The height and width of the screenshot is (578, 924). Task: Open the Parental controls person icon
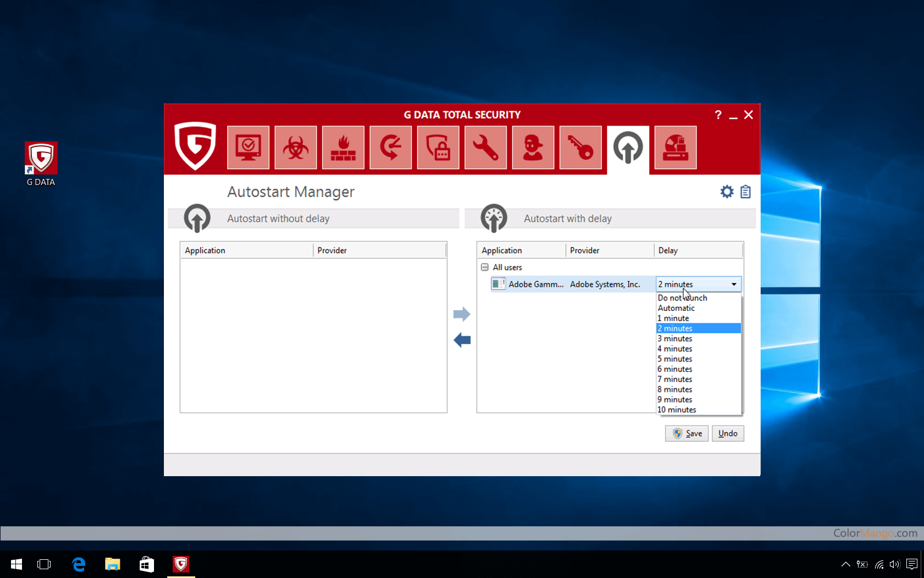pyautogui.click(x=533, y=148)
